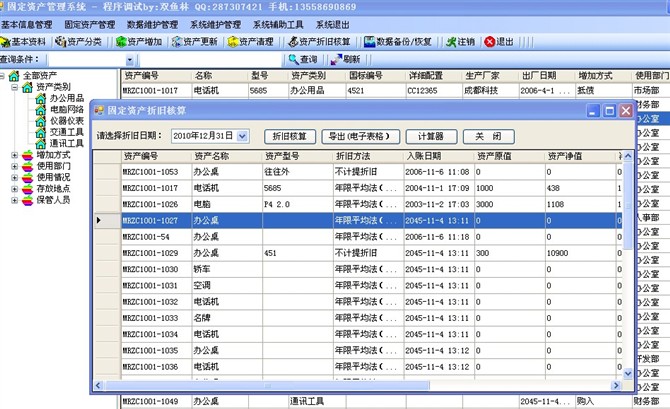Close the 固定资产折旧核算 dialog with X
670x409 pixels.
click(626, 111)
